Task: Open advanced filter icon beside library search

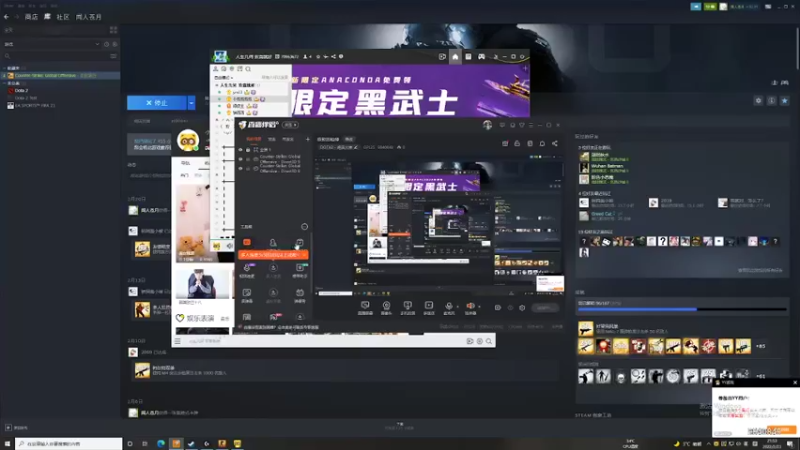Action: pos(113,56)
